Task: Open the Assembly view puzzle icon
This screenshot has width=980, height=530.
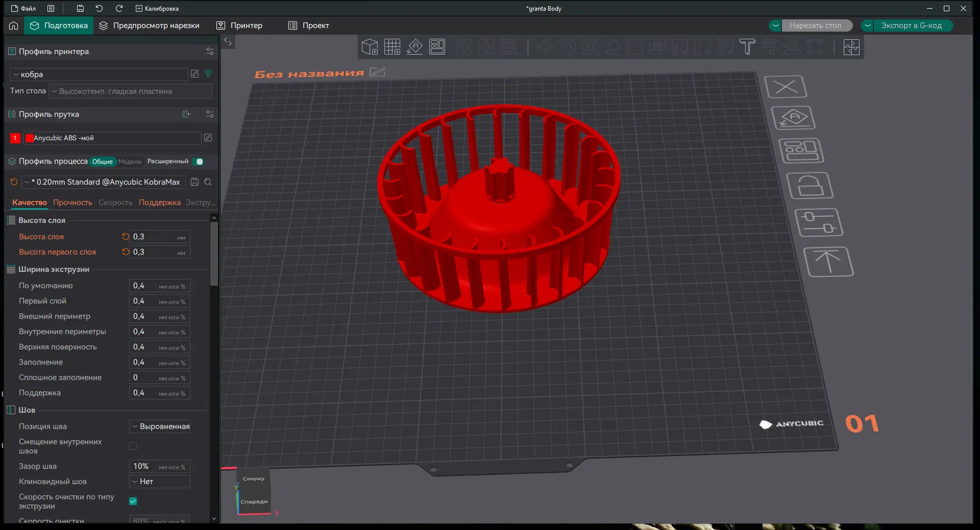Action: (x=851, y=47)
